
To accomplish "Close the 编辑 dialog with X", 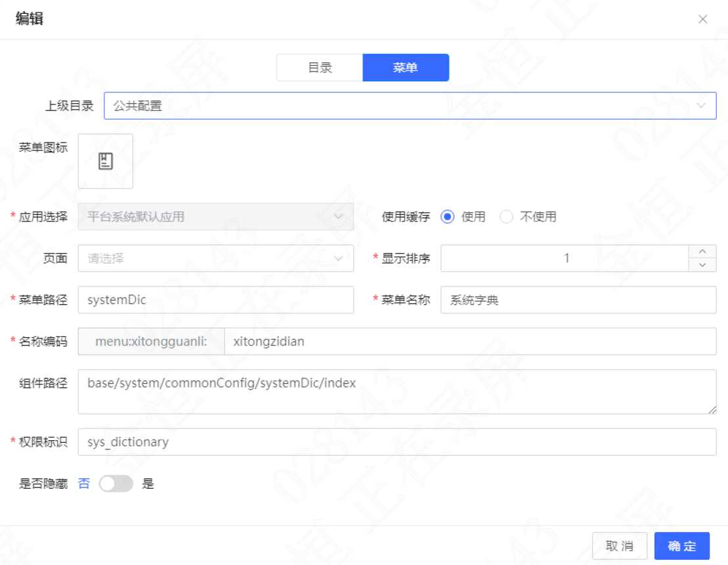I will [x=702, y=19].
